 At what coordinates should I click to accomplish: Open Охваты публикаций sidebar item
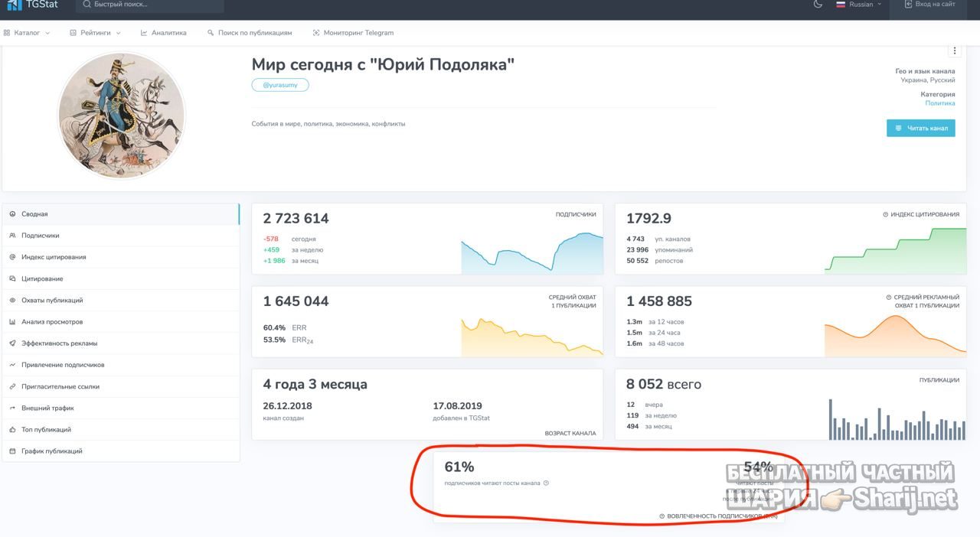pos(120,301)
